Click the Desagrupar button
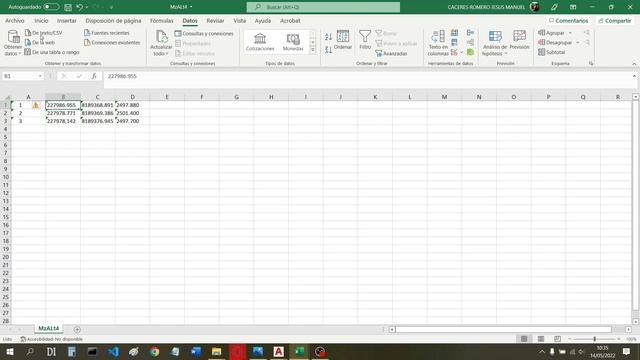The image size is (640, 360). pos(555,42)
